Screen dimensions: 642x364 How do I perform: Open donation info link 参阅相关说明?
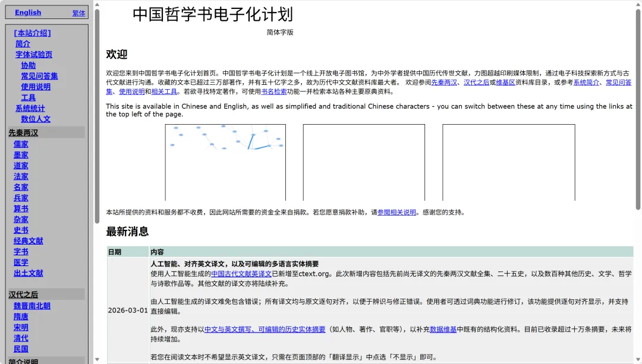pyautogui.click(x=396, y=212)
